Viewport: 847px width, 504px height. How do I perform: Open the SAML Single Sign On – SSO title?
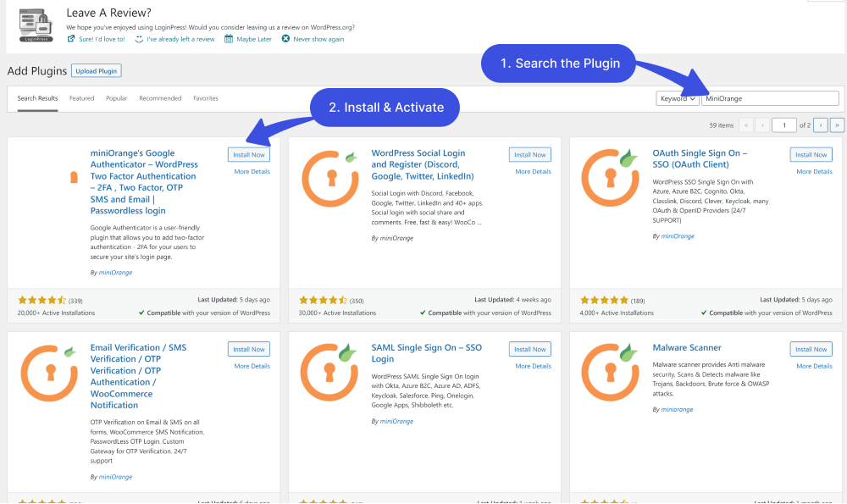pyautogui.click(x=427, y=353)
